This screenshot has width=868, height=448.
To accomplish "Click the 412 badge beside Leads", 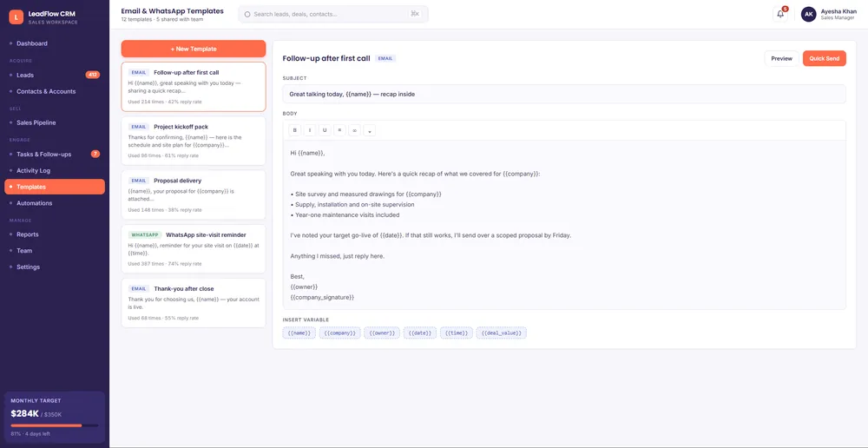I will pos(93,75).
